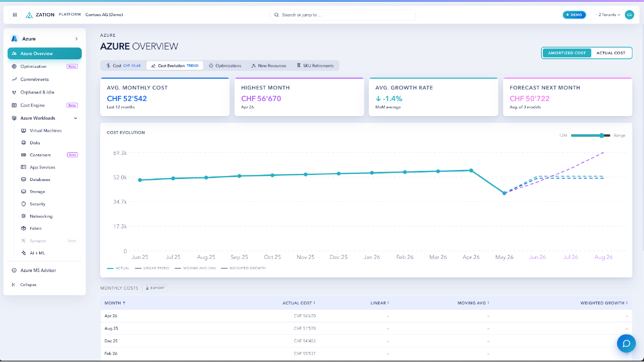644x362 pixels.
Task: Click the Feb 26 row month cell
Action: (x=111, y=353)
